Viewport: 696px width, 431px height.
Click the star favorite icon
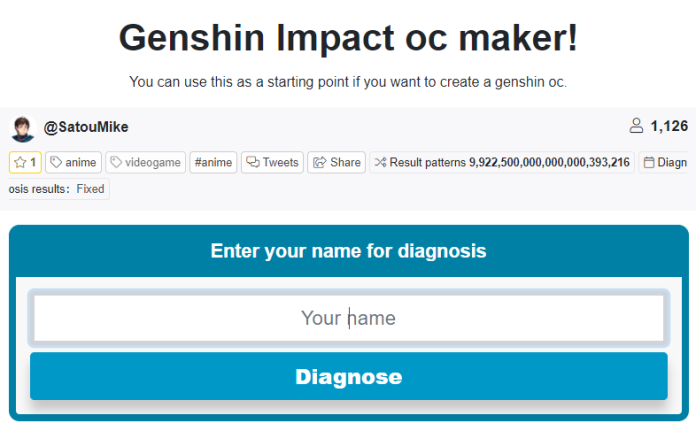click(20, 162)
